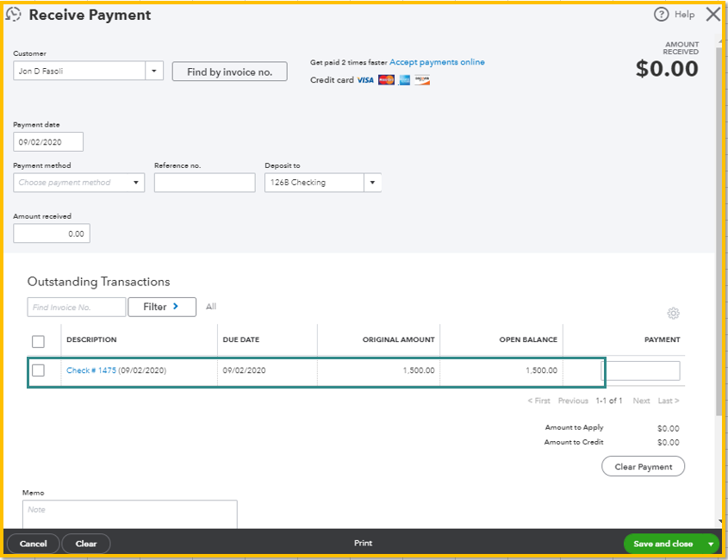Open Save and close dropdown arrow
728x560 pixels.
[x=711, y=544]
